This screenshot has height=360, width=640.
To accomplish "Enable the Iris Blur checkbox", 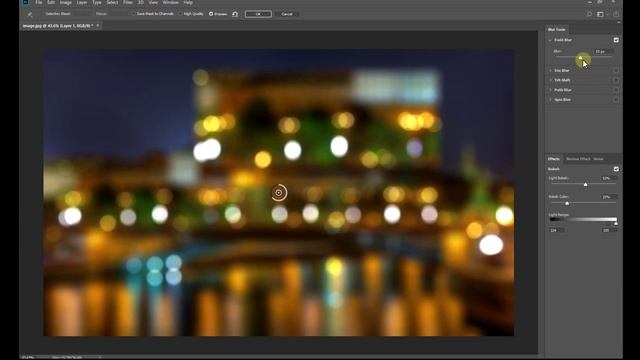I will click(616, 71).
